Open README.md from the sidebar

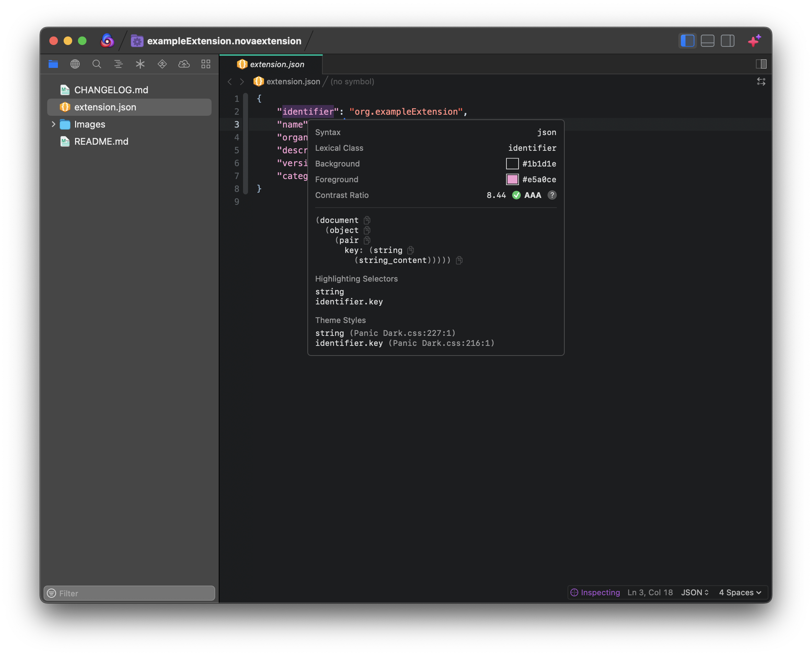click(x=129, y=142)
